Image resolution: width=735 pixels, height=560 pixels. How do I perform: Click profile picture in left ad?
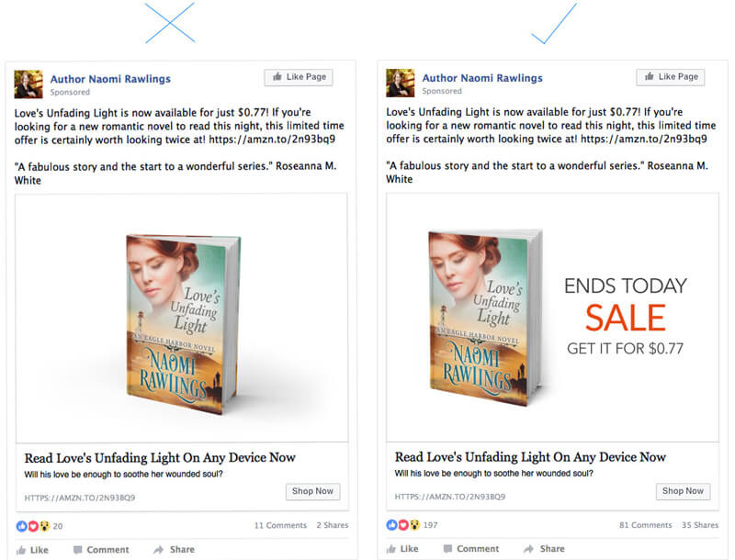[x=28, y=84]
